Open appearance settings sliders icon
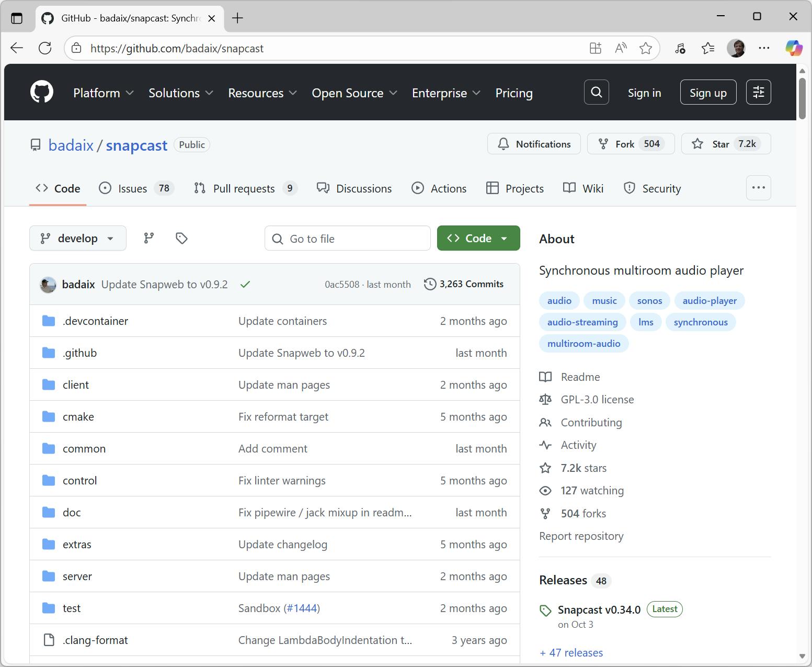The image size is (812, 667). (x=759, y=92)
